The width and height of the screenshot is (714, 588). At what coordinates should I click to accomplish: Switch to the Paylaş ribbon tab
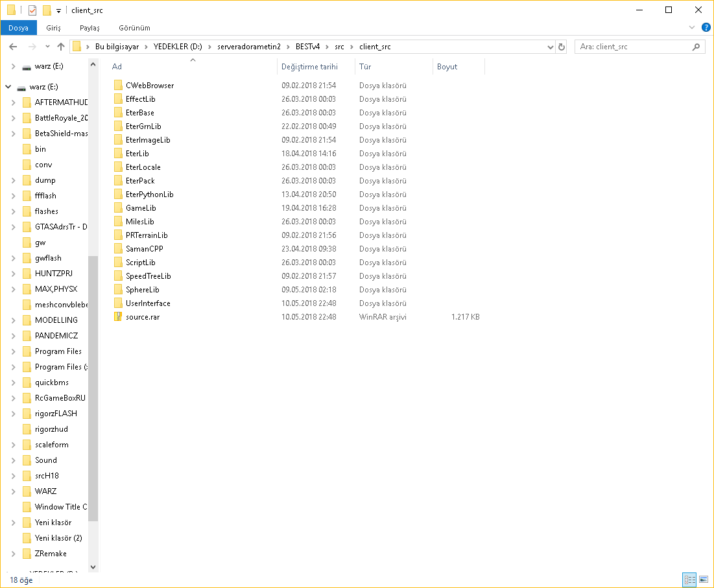[x=89, y=28]
